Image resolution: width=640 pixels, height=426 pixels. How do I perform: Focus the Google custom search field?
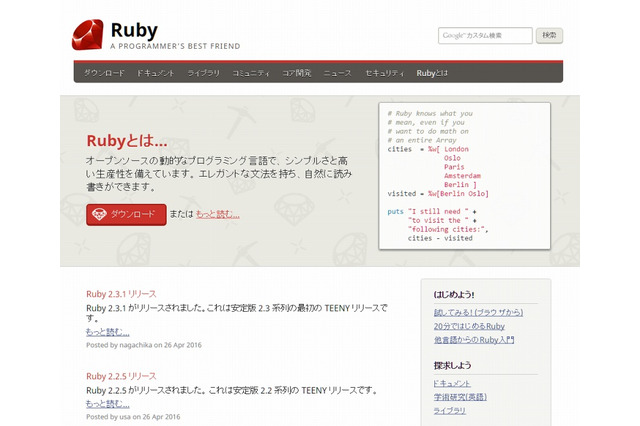(485, 36)
